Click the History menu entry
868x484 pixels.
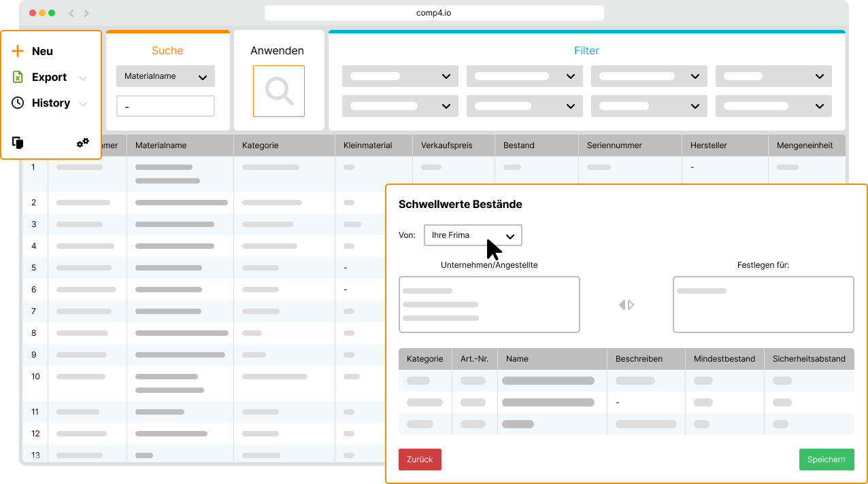50,103
